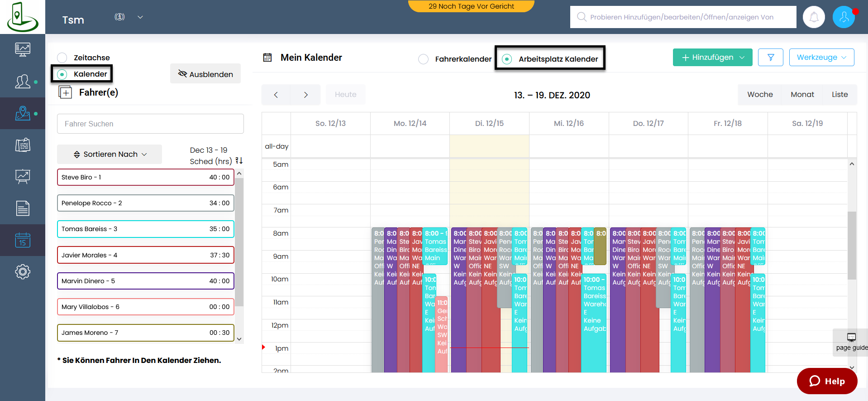This screenshot has width=868, height=401.
Task: Select the Fahrerkalender radio option
Action: pyautogui.click(x=424, y=59)
